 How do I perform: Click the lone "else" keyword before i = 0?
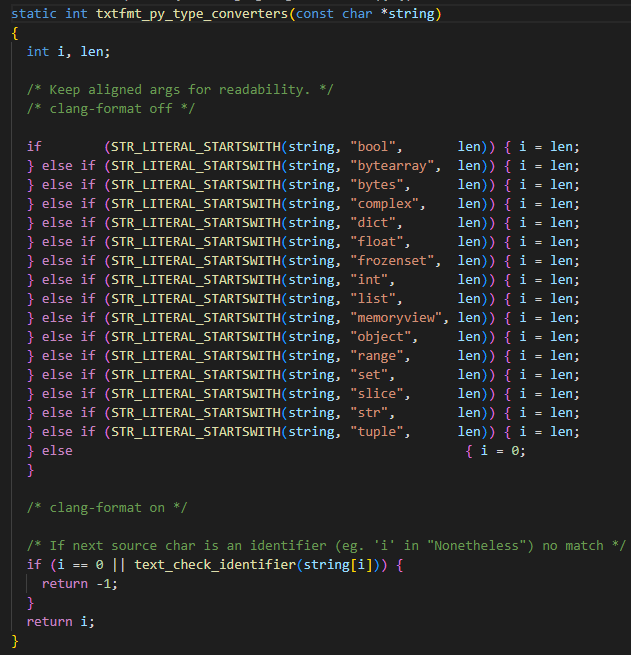(57, 451)
